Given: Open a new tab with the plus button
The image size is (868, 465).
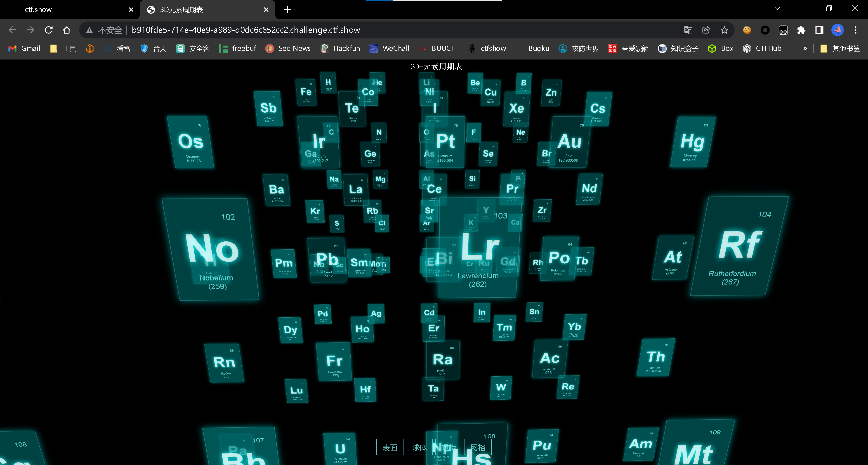Looking at the screenshot, I should 288,9.
